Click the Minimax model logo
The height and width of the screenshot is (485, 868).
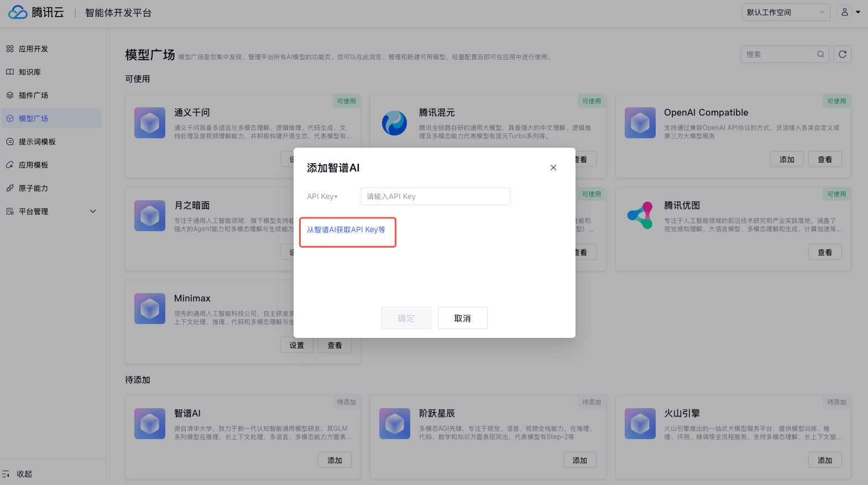point(150,309)
